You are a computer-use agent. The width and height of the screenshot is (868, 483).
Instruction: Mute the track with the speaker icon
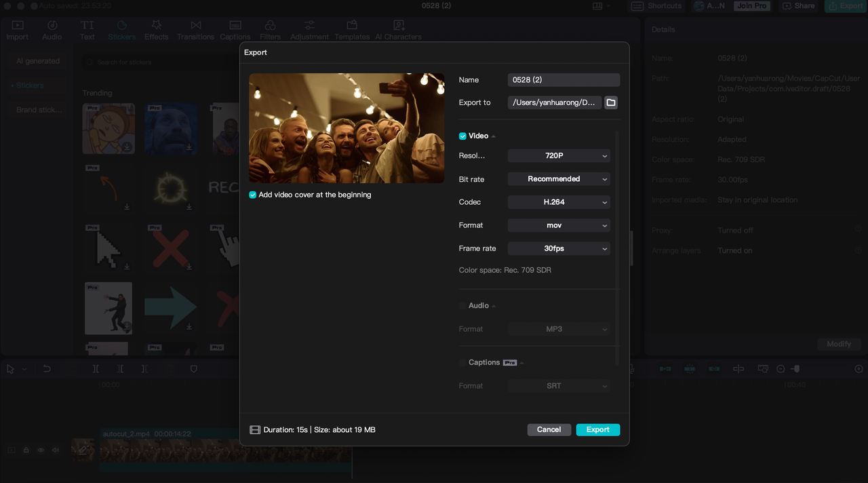(x=56, y=450)
